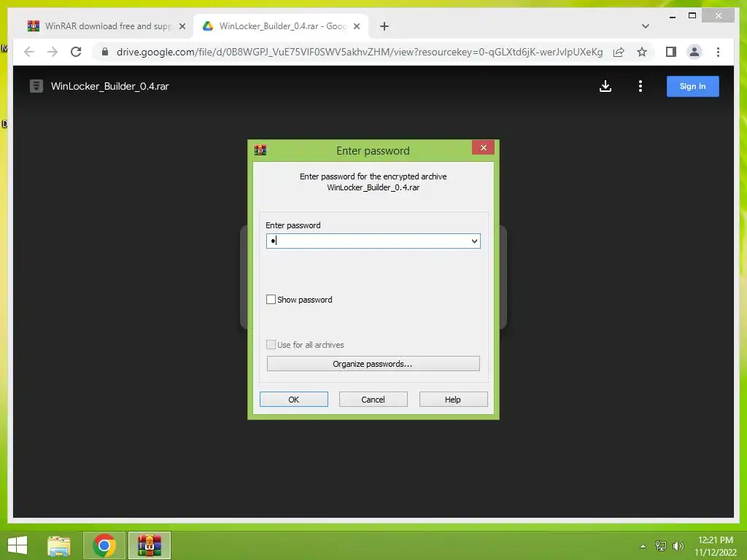Show hidden system tray icons
Viewport: 747px width, 560px height.
click(x=643, y=546)
